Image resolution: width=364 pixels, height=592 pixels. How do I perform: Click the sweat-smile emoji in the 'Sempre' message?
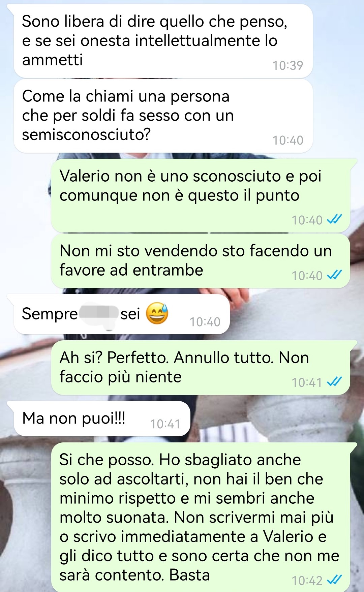(x=157, y=313)
